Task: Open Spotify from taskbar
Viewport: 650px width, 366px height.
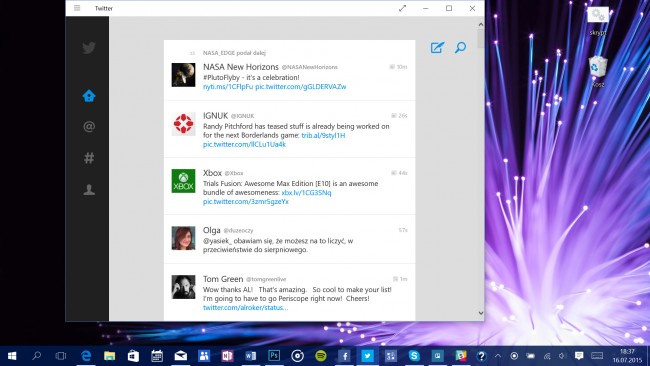Action: point(321,356)
